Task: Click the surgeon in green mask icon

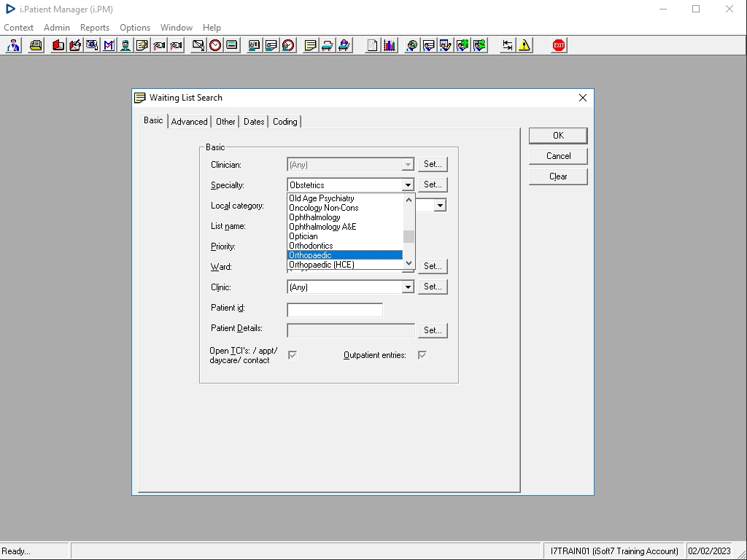Action: pyautogui.click(x=125, y=45)
